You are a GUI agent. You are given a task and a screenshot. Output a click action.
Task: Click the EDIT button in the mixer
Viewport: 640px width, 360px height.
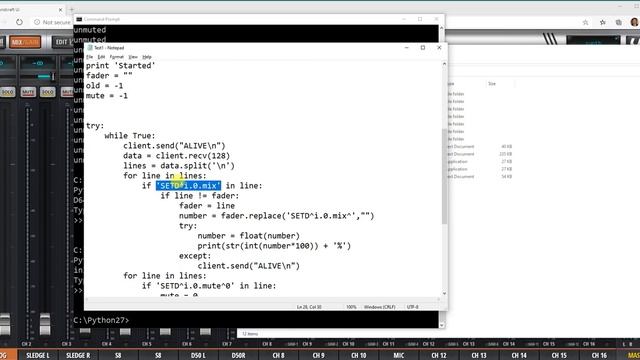tap(63, 42)
